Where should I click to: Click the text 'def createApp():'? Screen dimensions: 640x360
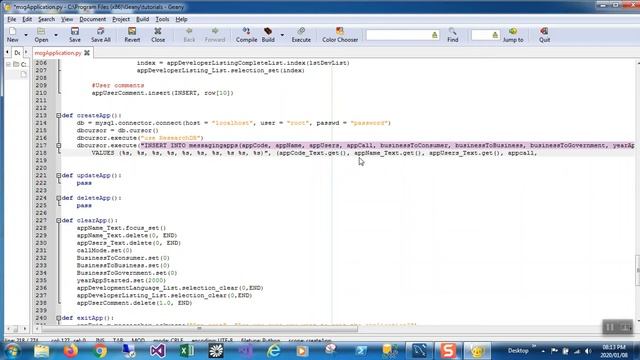(x=91, y=116)
